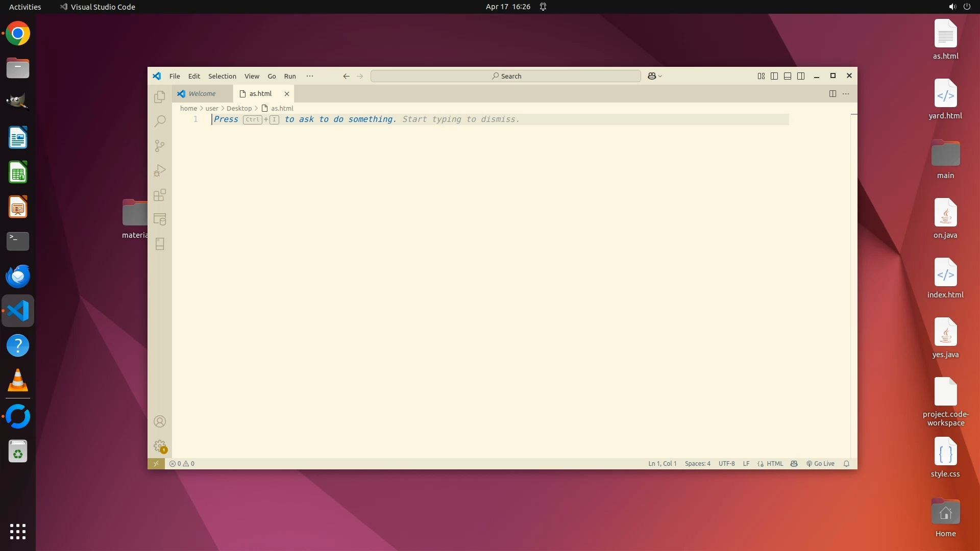Open the Selection menu
The image size is (980, 551).
[222, 76]
